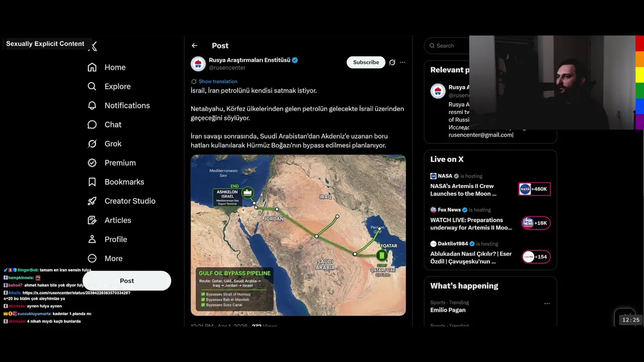Go back using the Post back arrow
This screenshot has height=362, width=644.
pyautogui.click(x=195, y=46)
